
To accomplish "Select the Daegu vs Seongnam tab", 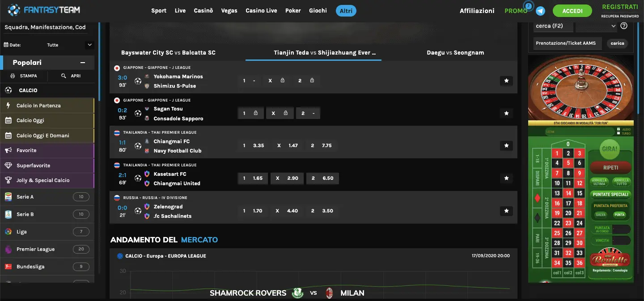I will pyautogui.click(x=455, y=53).
